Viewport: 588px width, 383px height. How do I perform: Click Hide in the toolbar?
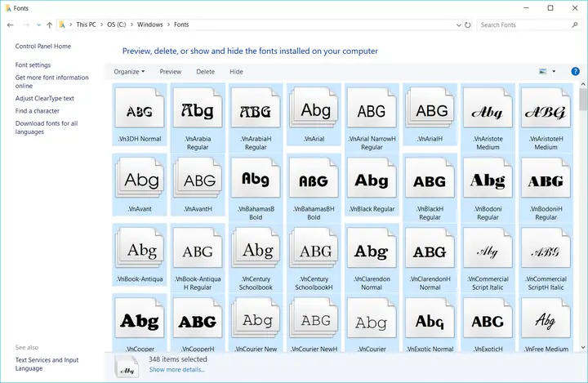pos(236,72)
